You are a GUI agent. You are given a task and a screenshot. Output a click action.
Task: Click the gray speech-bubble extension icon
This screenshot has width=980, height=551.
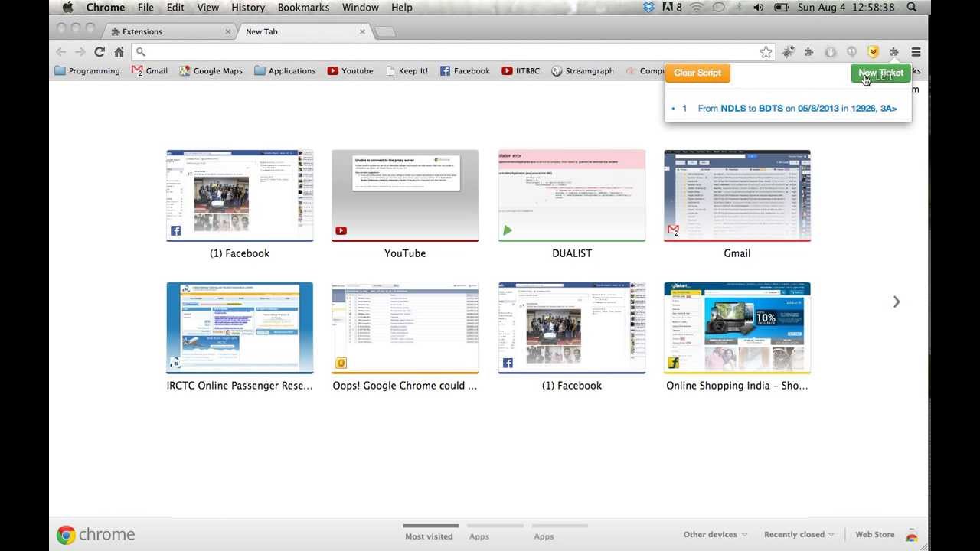pos(851,52)
